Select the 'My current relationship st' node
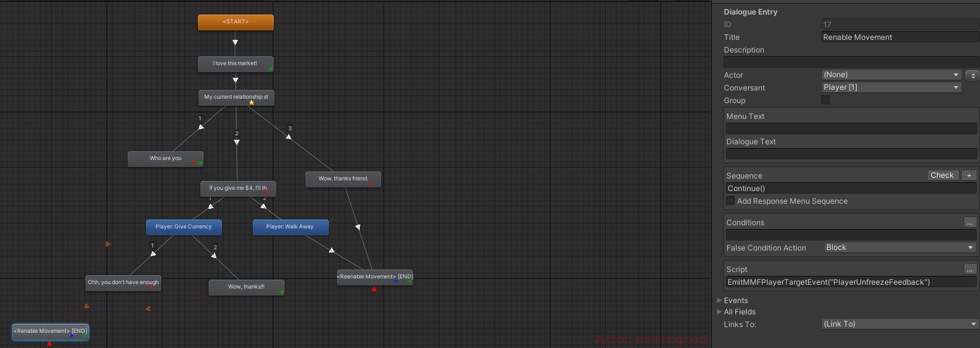 click(x=236, y=97)
